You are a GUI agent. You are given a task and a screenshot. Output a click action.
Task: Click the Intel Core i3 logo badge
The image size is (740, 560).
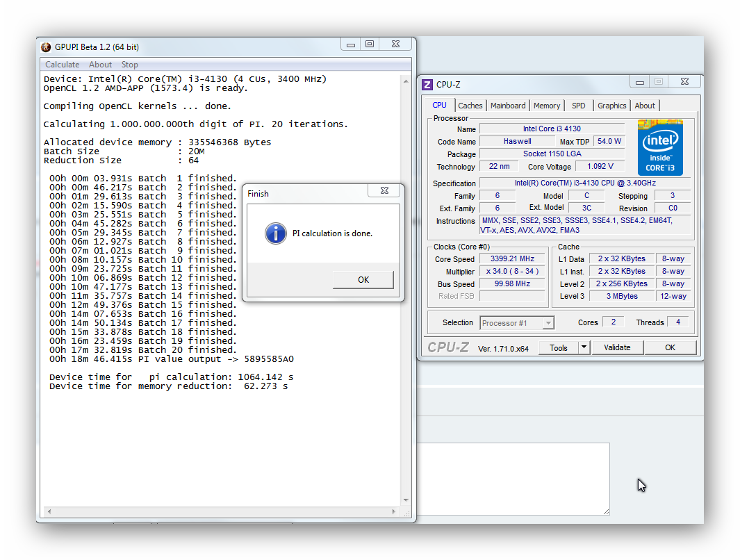pos(660,147)
